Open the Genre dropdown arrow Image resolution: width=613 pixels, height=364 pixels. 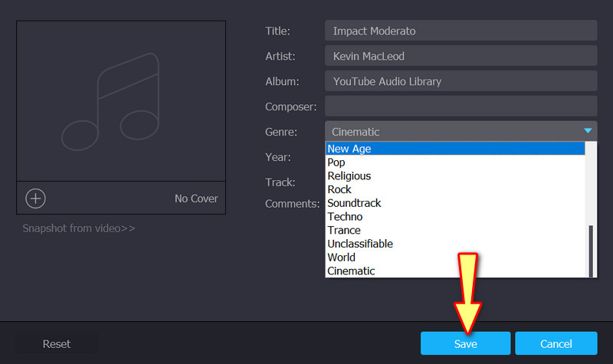pos(588,131)
